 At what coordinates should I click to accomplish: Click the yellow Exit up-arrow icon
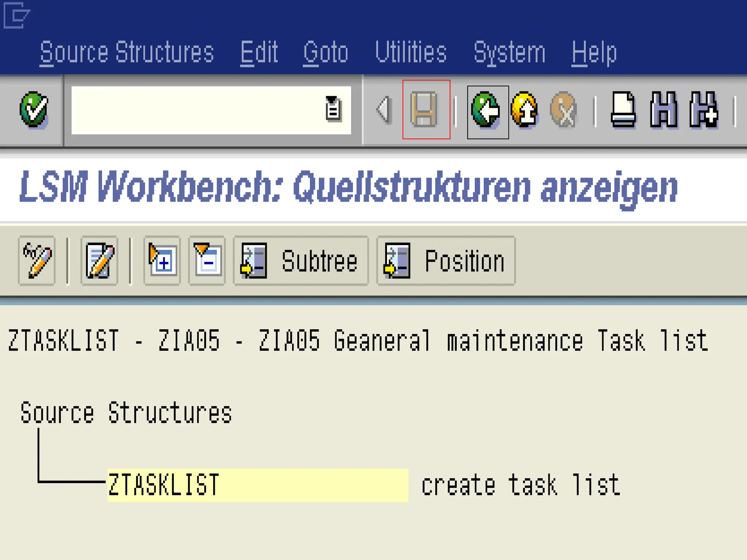click(525, 110)
